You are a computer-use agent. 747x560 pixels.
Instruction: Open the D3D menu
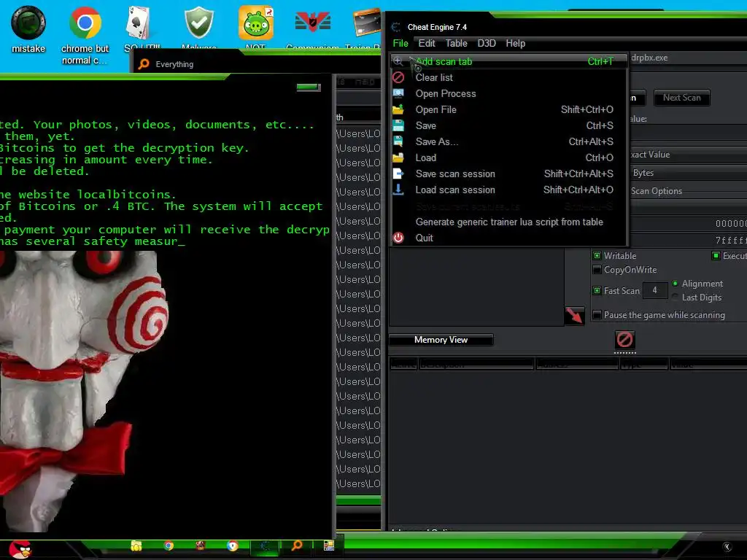487,43
